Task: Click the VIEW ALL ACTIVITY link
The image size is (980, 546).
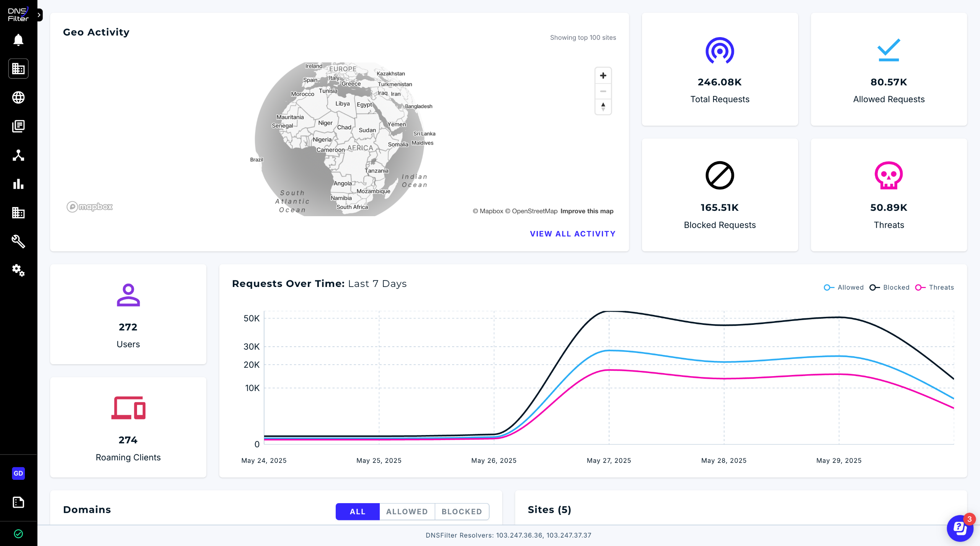Action: [x=573, y=234]
